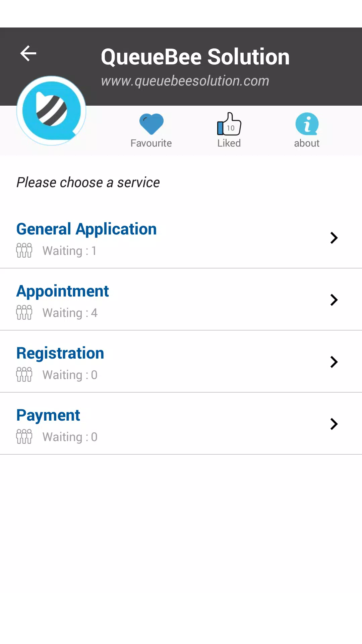Select the General Application service
The image size is (362, 644).
click(181, 237)
